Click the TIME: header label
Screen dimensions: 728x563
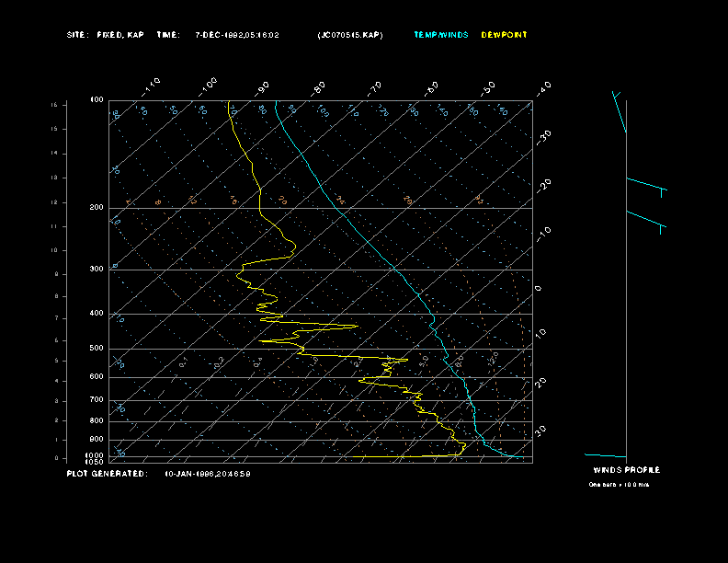coord(168,35)
